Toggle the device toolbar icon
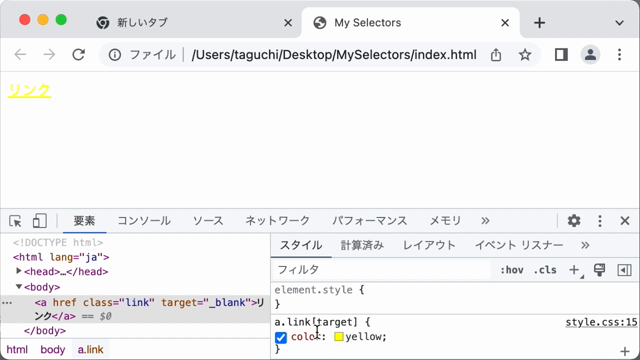640x360 pixels. coord(40,221)
